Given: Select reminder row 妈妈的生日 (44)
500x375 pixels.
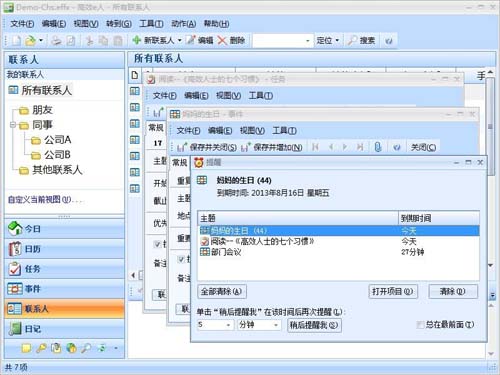Looking at the screenshot, I should (338, 231).
